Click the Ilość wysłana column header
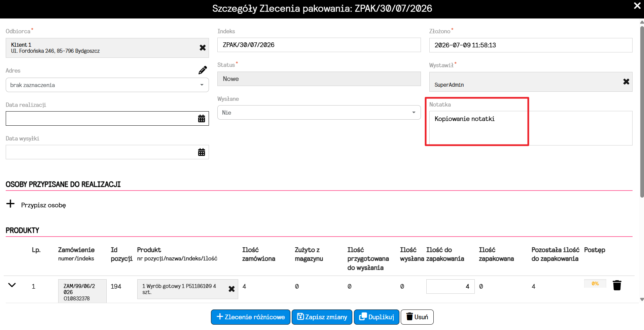 pyautogui.click(x=412, y=254)
